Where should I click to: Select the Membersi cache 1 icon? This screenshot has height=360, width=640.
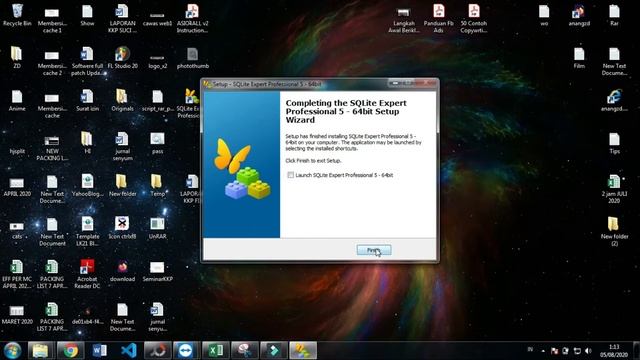(52, 20)
